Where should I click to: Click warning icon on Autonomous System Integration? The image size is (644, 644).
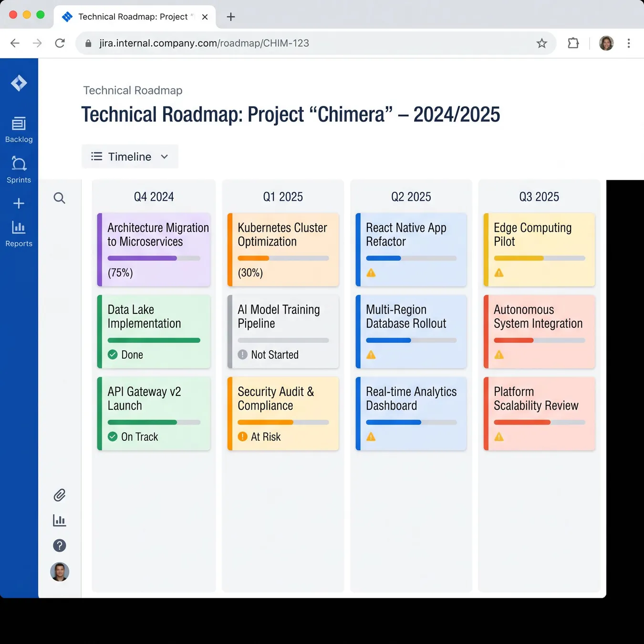coord(499,355)
